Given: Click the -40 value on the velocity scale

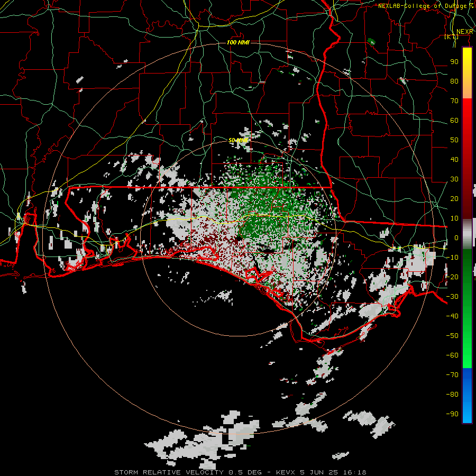Looking at the screenshot, I should pos(452,316).
